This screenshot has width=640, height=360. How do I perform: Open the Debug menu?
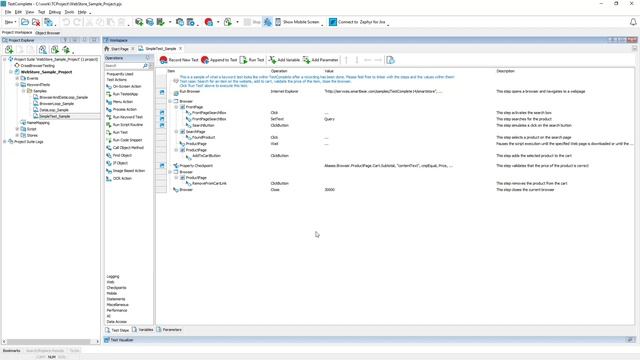coord(55,12)
